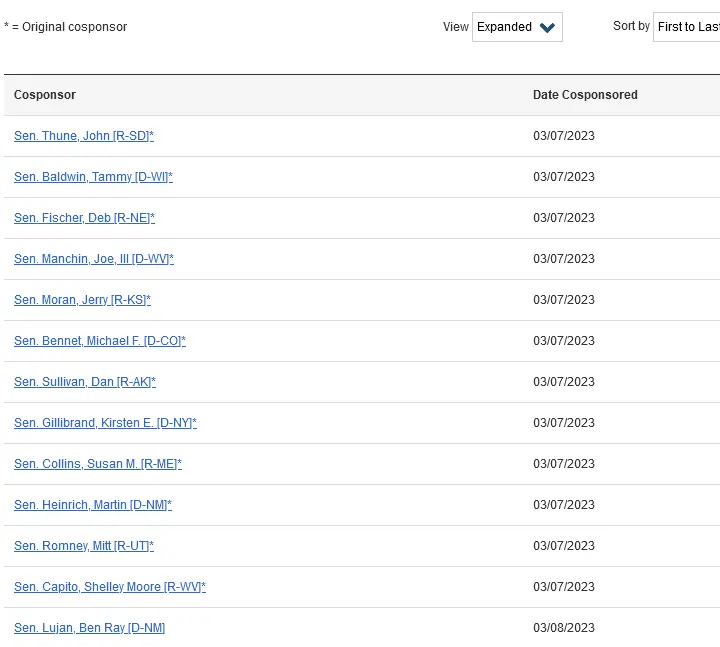Click the 03/08/2023 date for Sen. Lujan
This screenshot has height=647, width=720.
[563, 628]
